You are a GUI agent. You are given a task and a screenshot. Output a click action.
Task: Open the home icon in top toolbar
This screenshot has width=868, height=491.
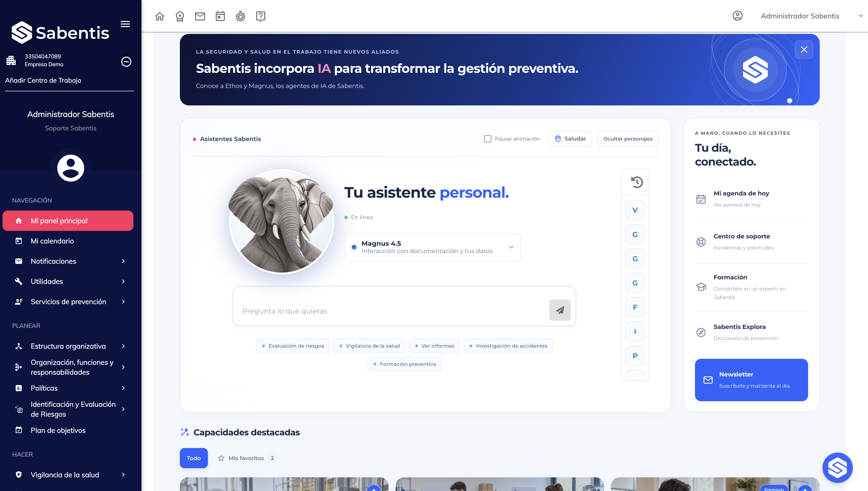point(159,16)
